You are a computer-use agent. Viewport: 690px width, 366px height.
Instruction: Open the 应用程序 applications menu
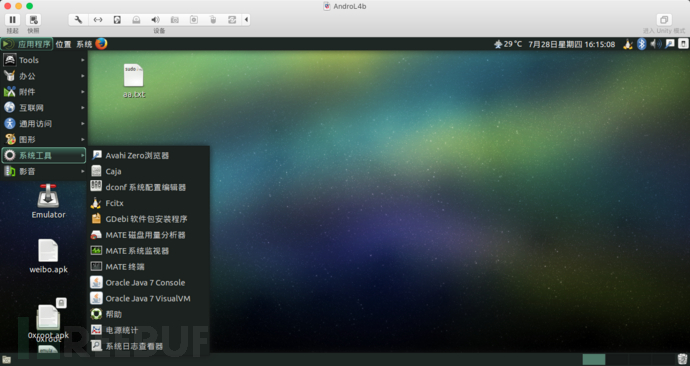coord(26,44)
